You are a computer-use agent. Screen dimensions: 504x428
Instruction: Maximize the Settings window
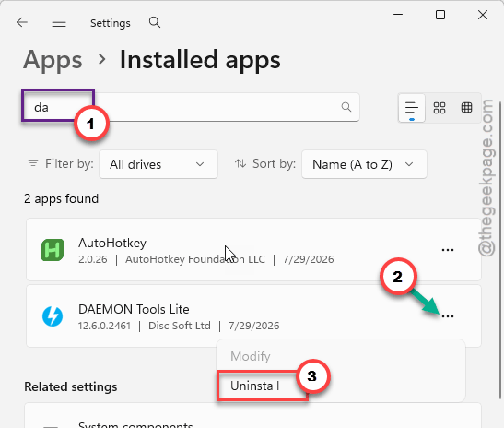click(440, 15)
